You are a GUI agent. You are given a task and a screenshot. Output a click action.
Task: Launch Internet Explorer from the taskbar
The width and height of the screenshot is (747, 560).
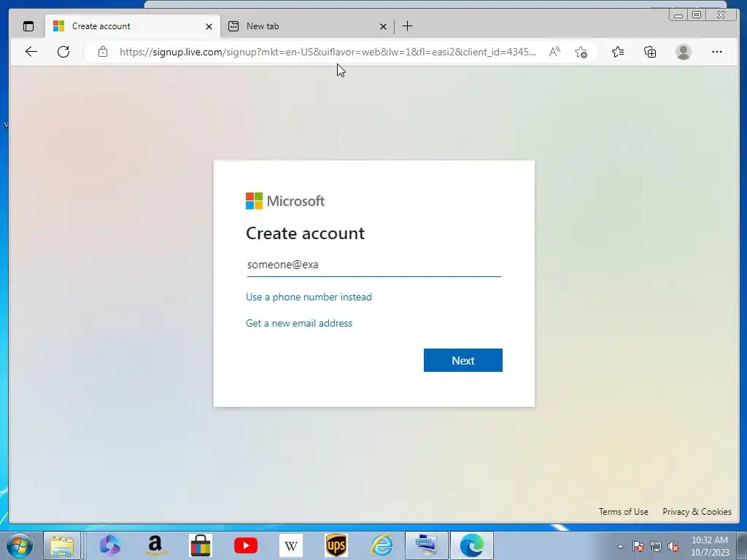click(x=382, y=545)
